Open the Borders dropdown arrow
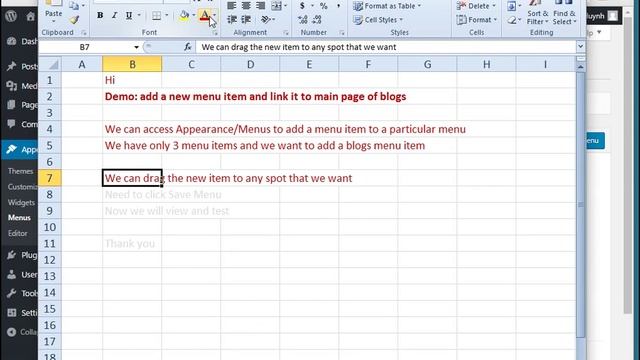This screenshot has width=640, height=360. tap(167, 16)
